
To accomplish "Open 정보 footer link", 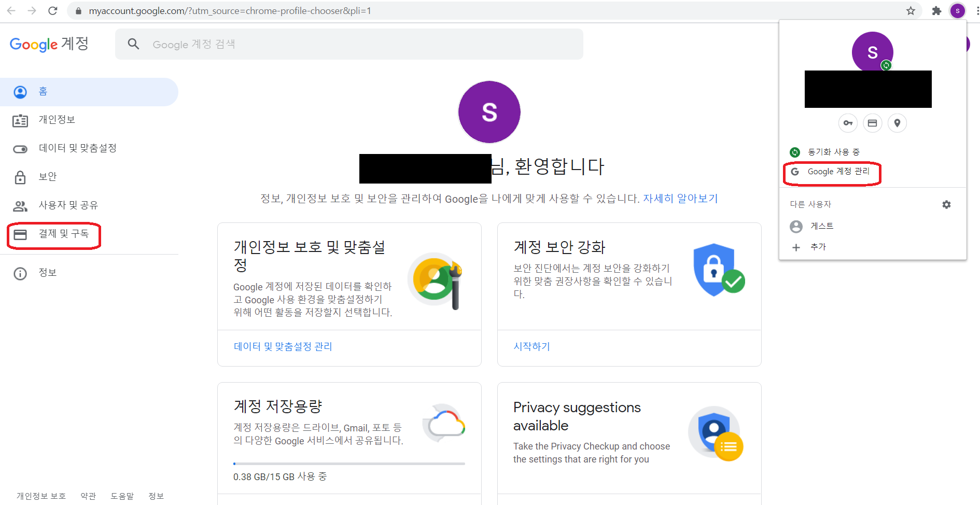I will click(156, 496).
